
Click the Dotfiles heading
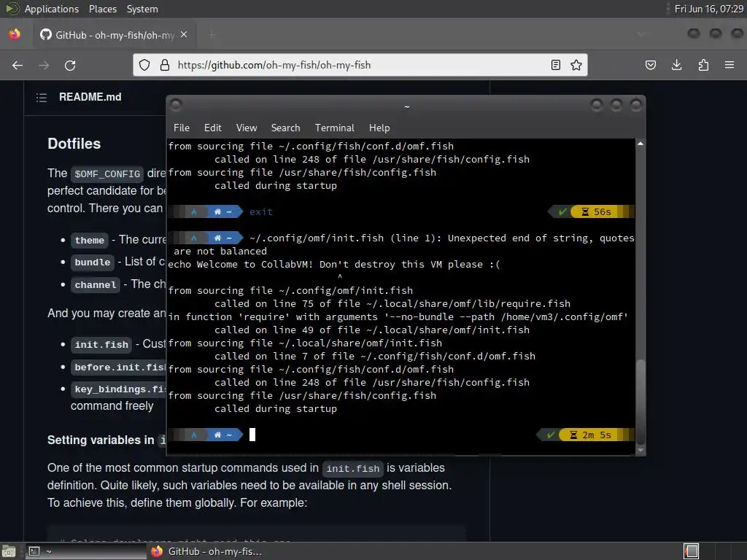click(74, 144)
